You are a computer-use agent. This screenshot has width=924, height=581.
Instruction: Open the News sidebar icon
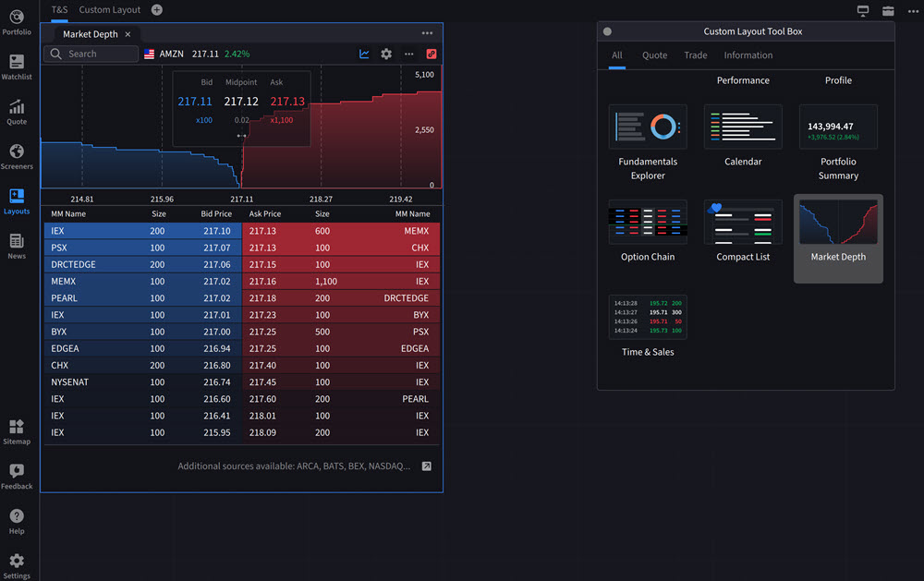(17, 246)
